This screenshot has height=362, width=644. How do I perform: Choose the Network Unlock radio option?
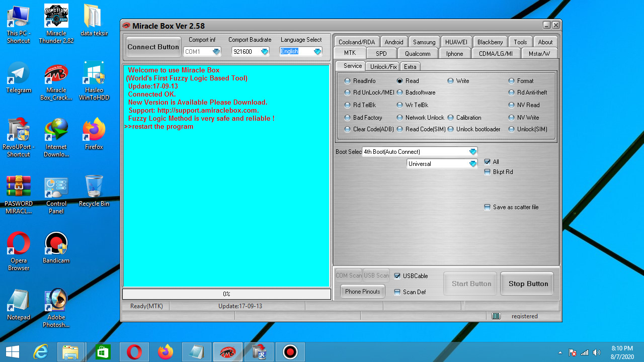click(x=421, y=118)
